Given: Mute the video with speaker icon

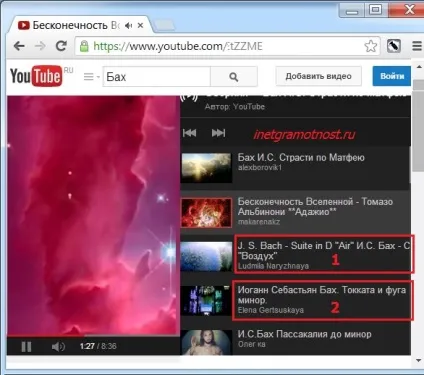Looking at the screenshot, I should (58, 347).
